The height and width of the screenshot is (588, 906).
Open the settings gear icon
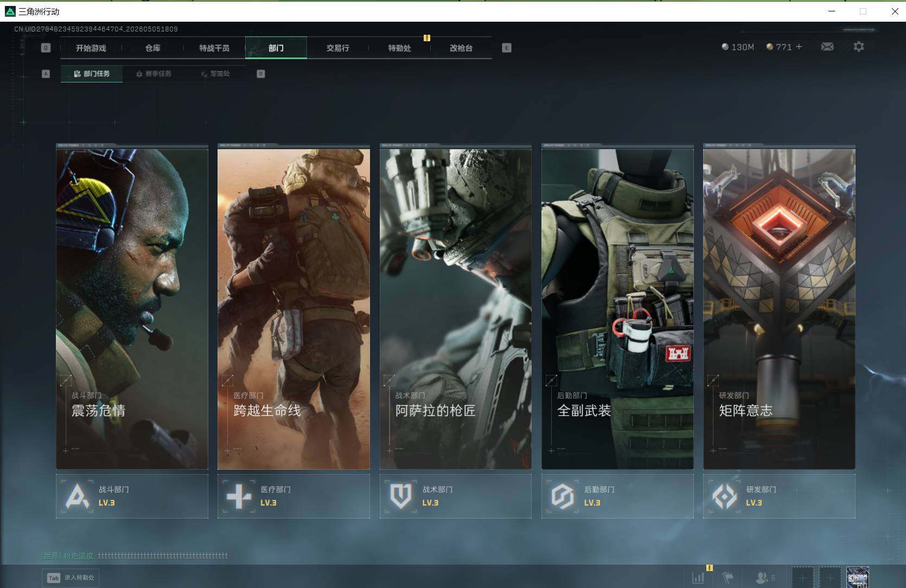(x=858, y=47)
